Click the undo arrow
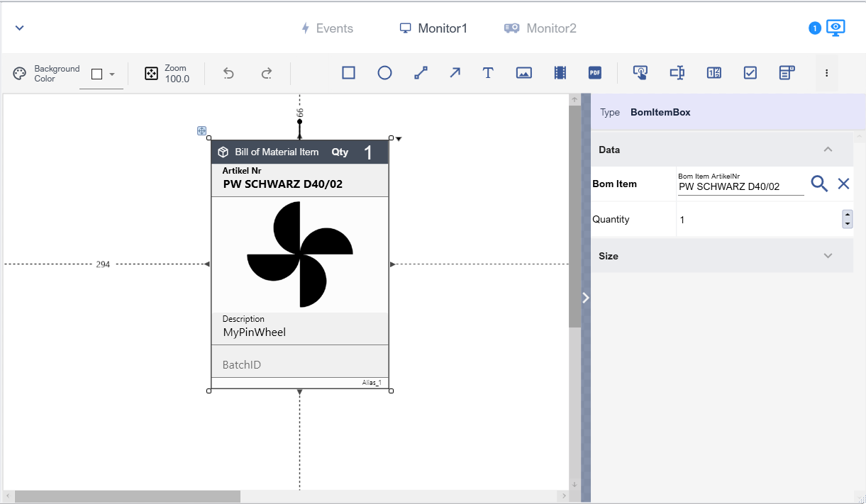The image size is (866, 504). coord(228,73)
